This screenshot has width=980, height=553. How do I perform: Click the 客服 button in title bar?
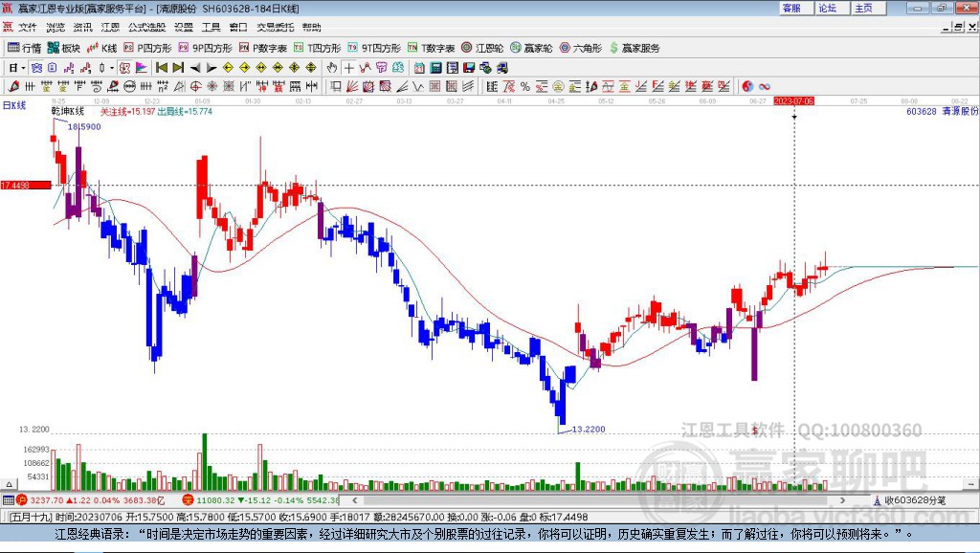pyautogui.click(x=795, y=8)
